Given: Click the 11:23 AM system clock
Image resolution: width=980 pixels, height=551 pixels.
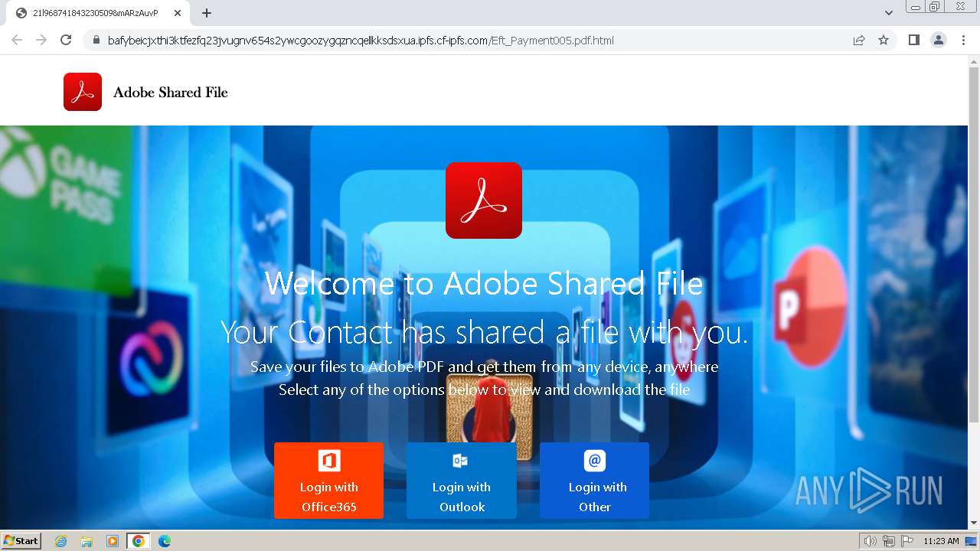Looking at the screenshot, I should tap(941, 541).
